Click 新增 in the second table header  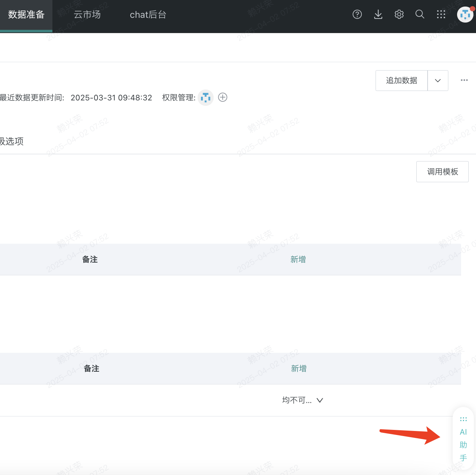click(x=299, y=368)
